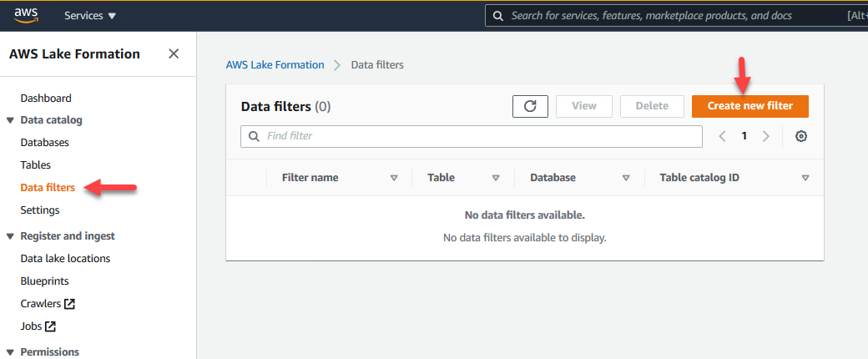Image resolution: width=868 pixels, height=359 pixels.
Task: Click the Jobs external link icon
Action: coord(51,326)
